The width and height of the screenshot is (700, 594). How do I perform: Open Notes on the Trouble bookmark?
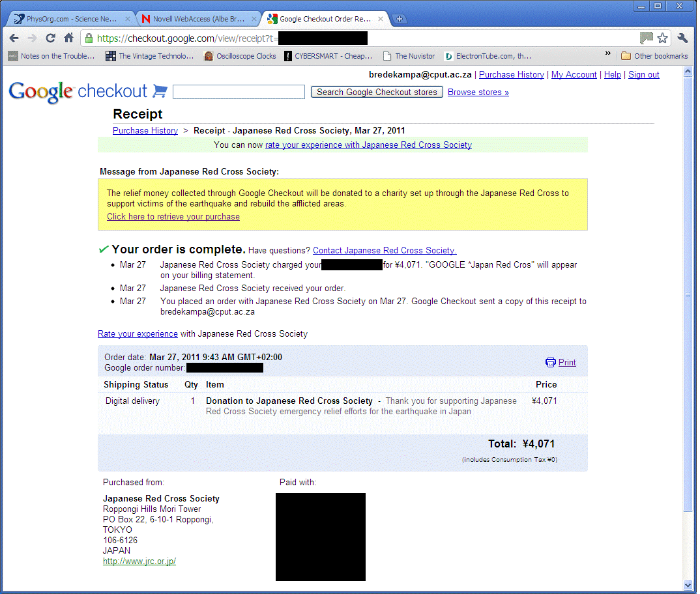pos(51,56)
